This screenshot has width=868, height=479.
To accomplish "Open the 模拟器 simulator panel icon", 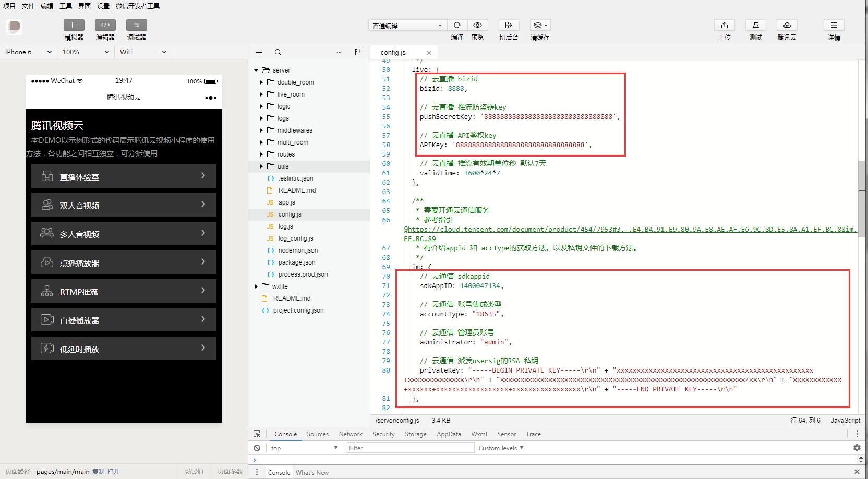I will pos(73,25).
